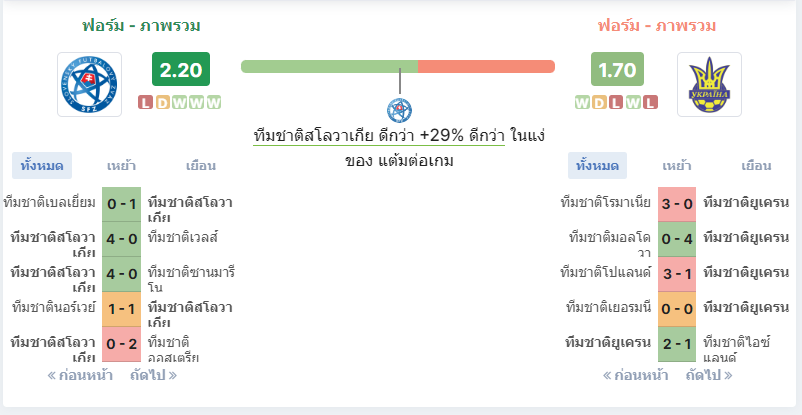This screenshot has height=415, width=802.
Task: Switch to เหย้า tab for Slovakia
Action: [x=121, y=166]
